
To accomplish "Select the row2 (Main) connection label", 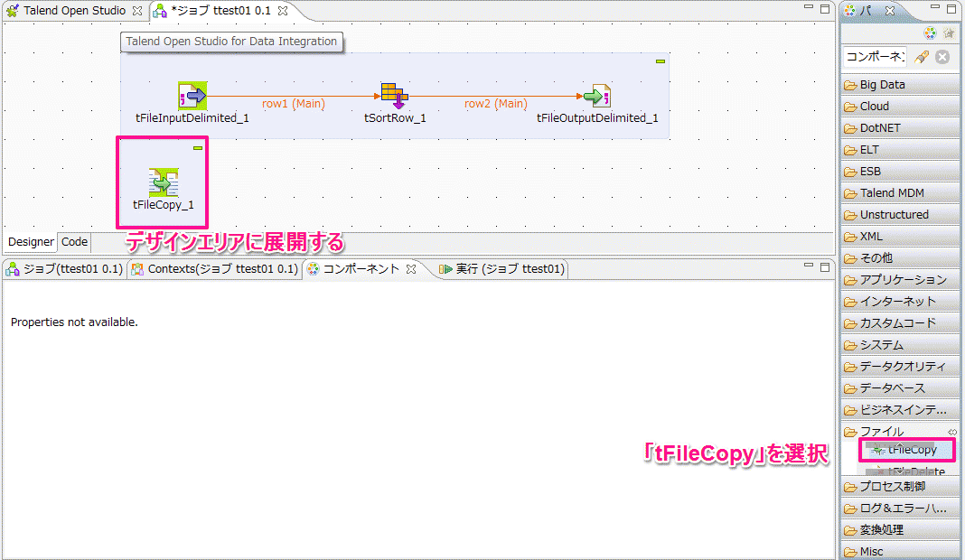I will point(496,103).
